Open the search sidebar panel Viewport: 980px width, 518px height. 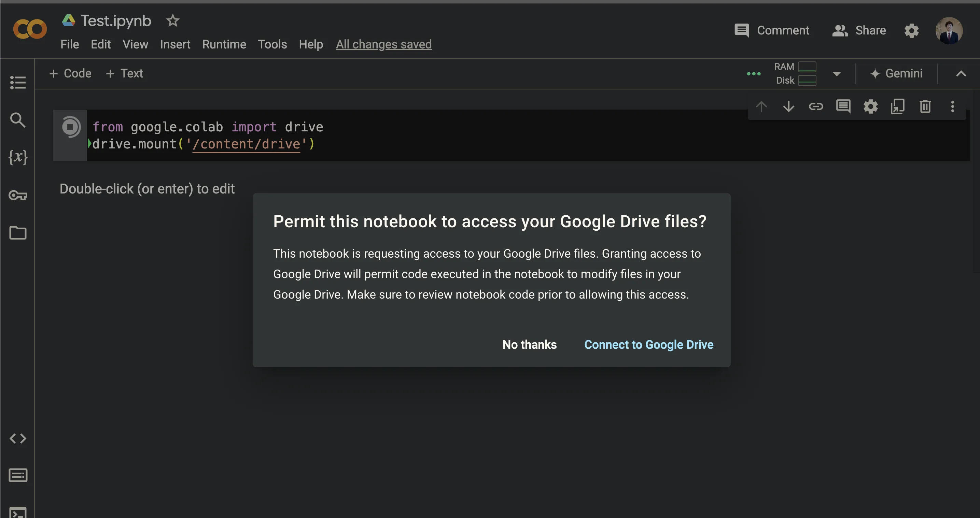coord(18,120)
